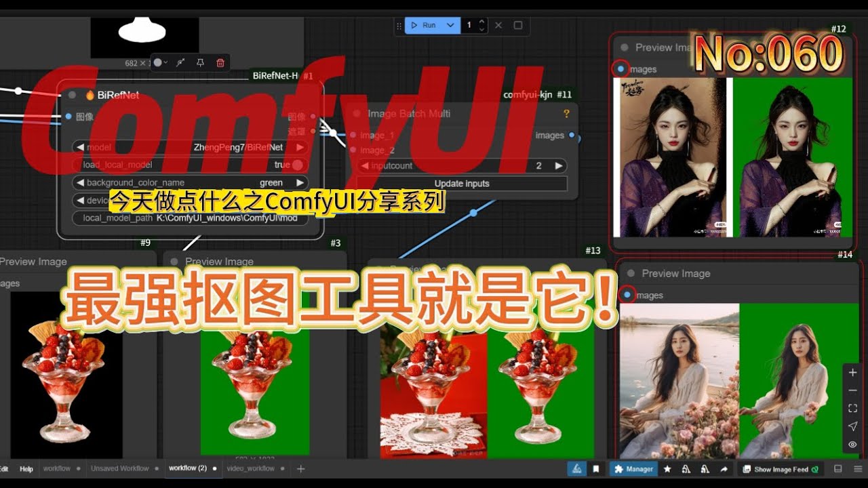
Task: Click the ZhengPeng7/BiRefNet model value
Action: pyautogui.click(x=238, y=147)
